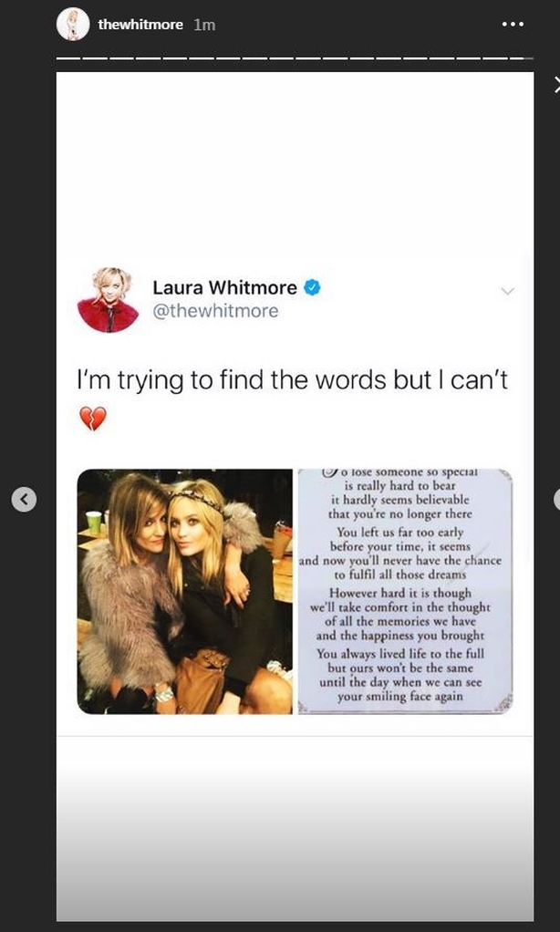The image size is (560, 932).
Task: Open the three-dots story options menu
Action: pyautogui.click(x=513, y=25)
